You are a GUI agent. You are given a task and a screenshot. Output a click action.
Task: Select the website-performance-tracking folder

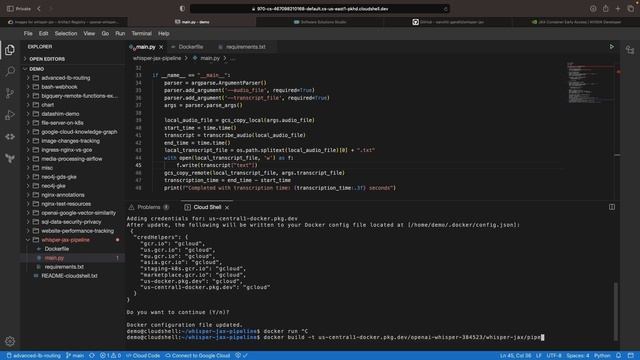click(x=78, y=231)
